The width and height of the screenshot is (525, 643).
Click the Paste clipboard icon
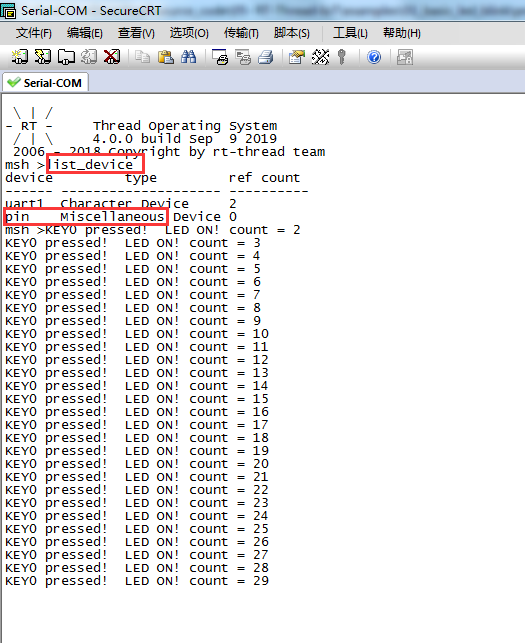point(166,57)
